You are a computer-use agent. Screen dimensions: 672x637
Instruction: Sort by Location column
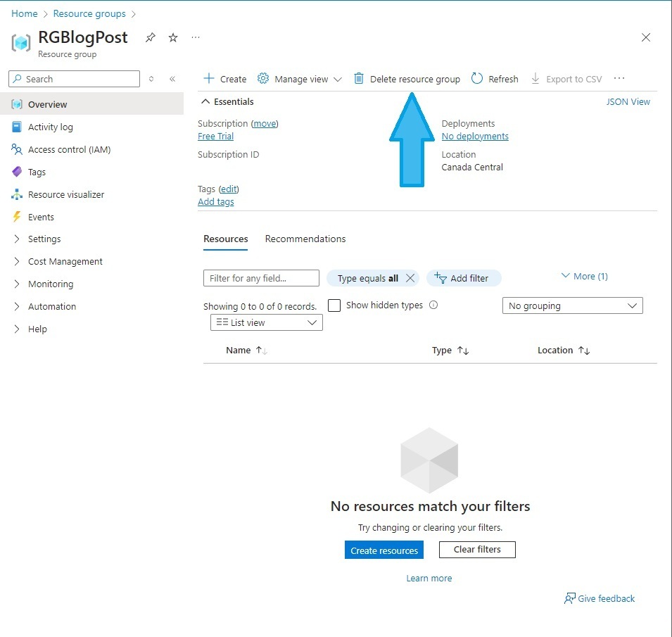pos(564,351)
